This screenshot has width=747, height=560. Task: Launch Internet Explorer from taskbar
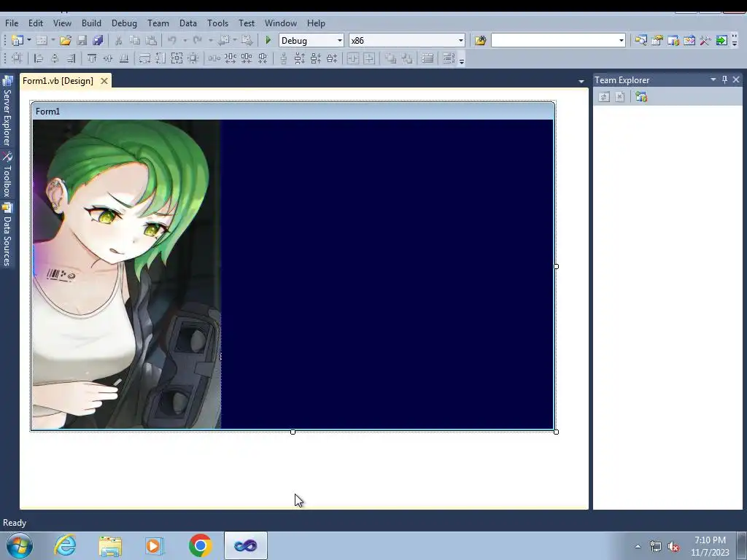click(x=65, y=545)
